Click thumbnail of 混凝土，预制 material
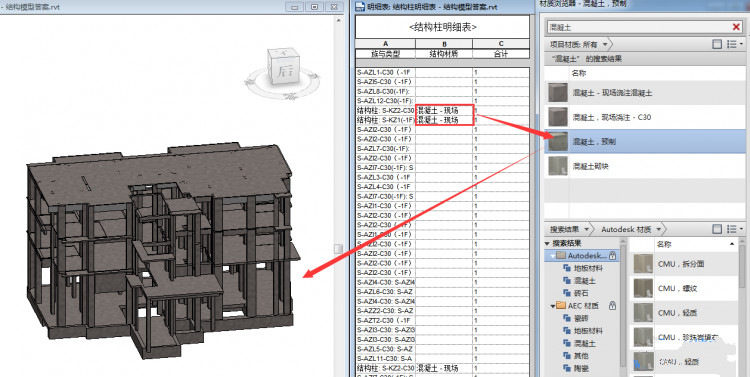 (558, 142)
